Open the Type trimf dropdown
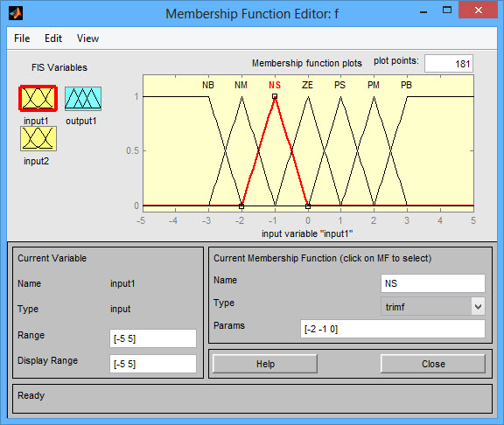 click(x=432, y=306)
